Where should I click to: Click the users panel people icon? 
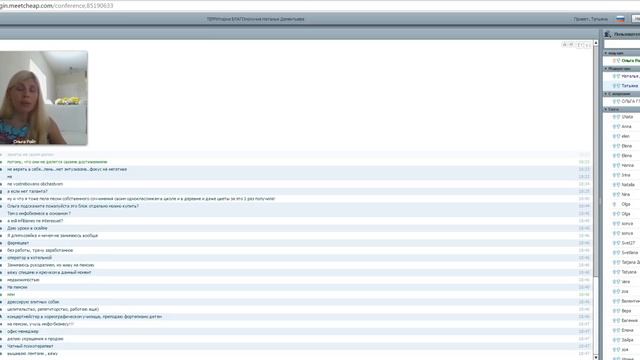point(607,34)
